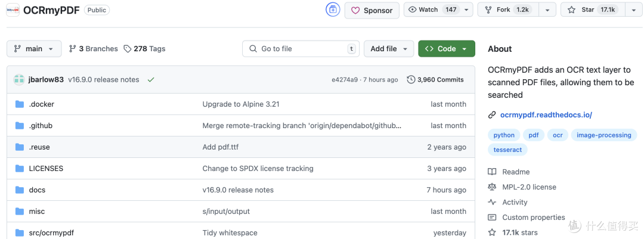This screenshot has width=644, height=239.
Task: Click the tag icon for 278 Tags
Action: point(128,49)
